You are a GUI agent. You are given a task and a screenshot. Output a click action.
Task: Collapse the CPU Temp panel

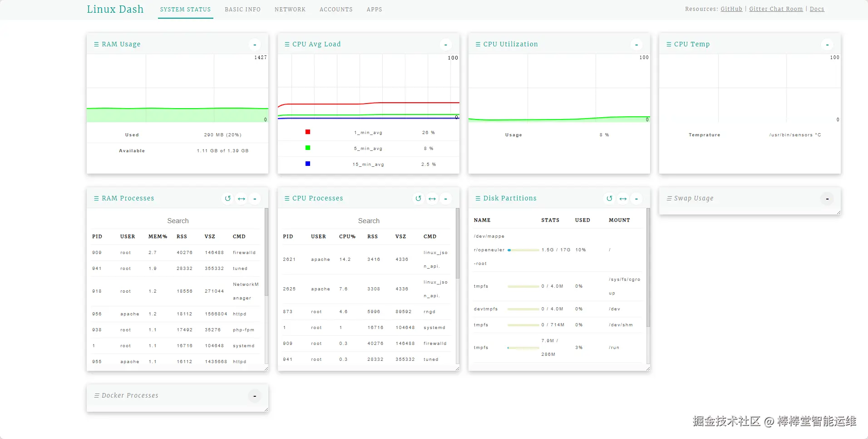pos(827,45)
